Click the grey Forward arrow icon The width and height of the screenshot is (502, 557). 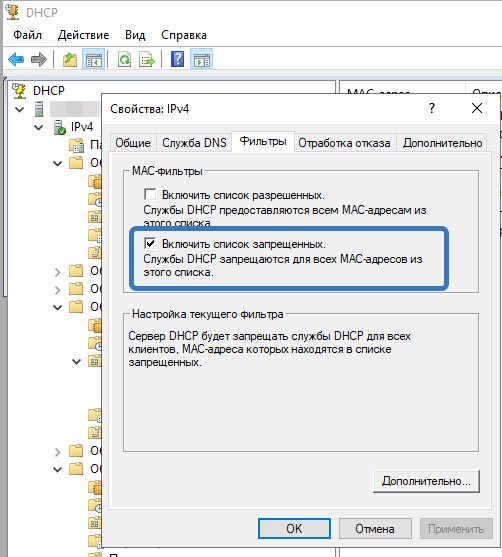[39, 59]
